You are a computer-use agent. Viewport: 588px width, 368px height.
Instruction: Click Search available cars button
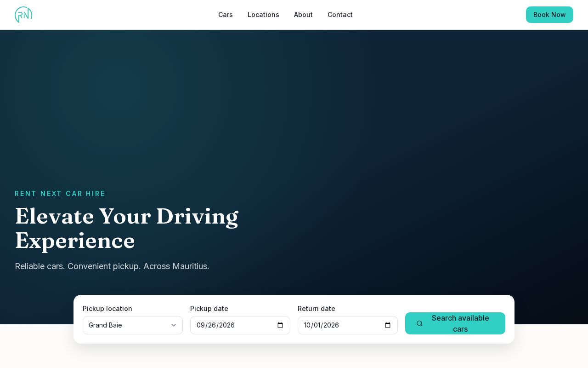click(x=455, y=323)
